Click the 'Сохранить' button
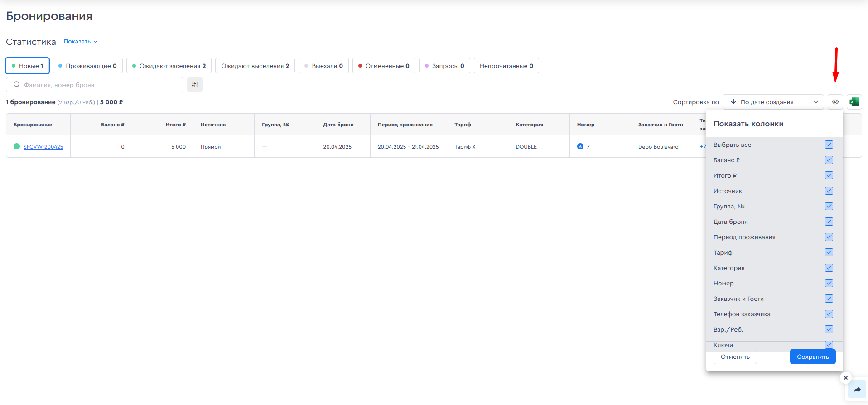Screen dimensions: 868x405 tap(813, 357)
